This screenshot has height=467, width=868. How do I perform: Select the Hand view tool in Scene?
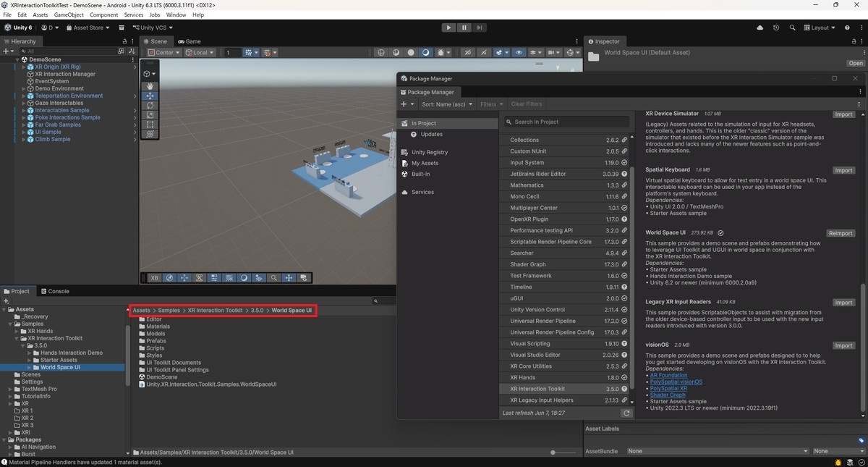[x=150, y=86]
